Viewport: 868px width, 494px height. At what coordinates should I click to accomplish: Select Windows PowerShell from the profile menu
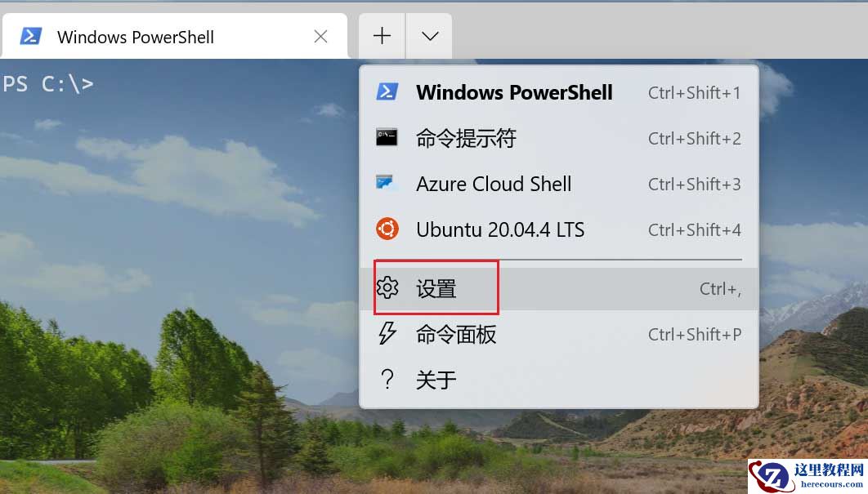click(514, 92)
